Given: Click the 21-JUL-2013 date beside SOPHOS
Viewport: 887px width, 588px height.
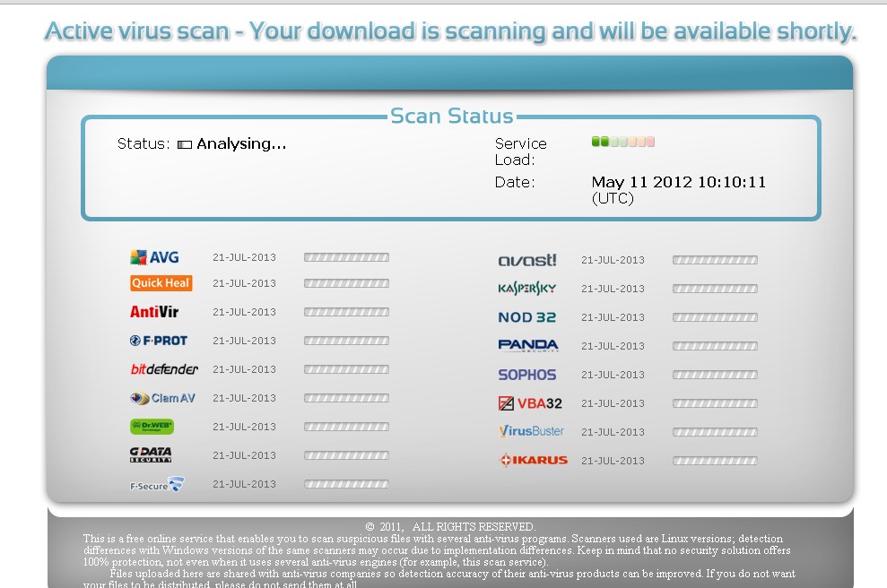Looking at the screenshot, I should pyautogui.click(x=613, y=375).
